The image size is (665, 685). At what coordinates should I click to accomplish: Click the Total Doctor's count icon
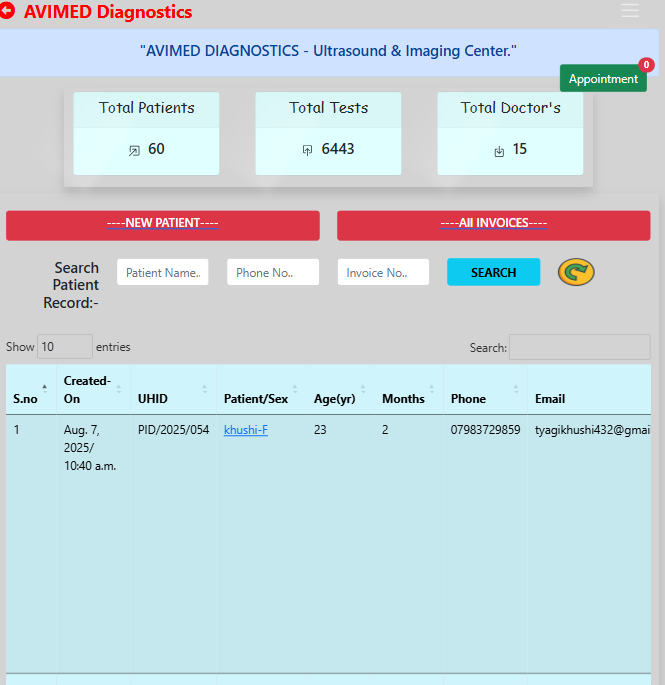coord(499,151)
